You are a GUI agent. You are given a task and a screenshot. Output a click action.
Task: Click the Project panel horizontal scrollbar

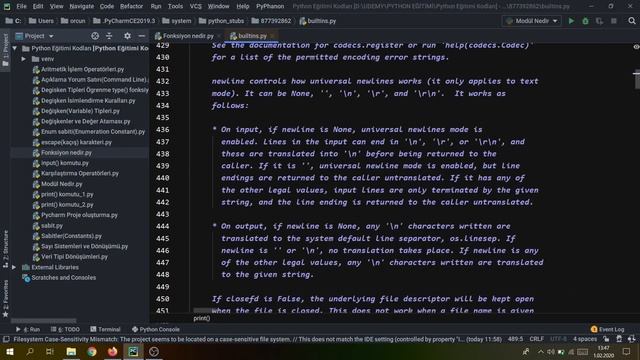[44, 321]
